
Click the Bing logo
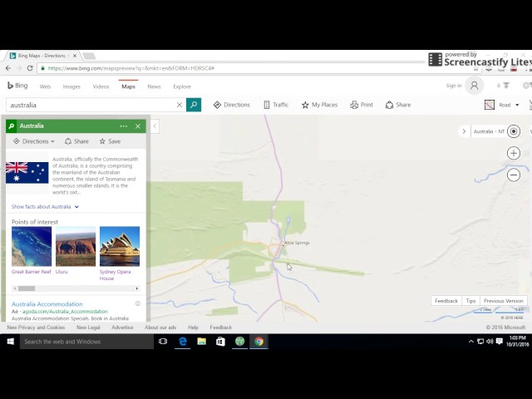pyautogui.click(x=17, y=86)
